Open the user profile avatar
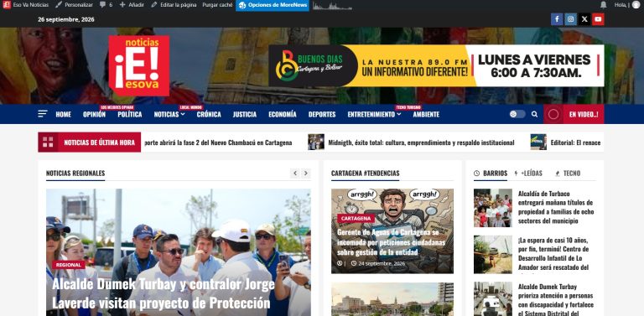The height and width of the screenshot is (316, 644). click(x=636, y=5)
